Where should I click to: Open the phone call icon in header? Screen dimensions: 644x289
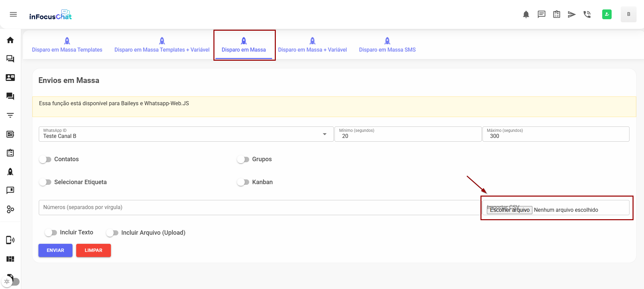coord(587,15)
